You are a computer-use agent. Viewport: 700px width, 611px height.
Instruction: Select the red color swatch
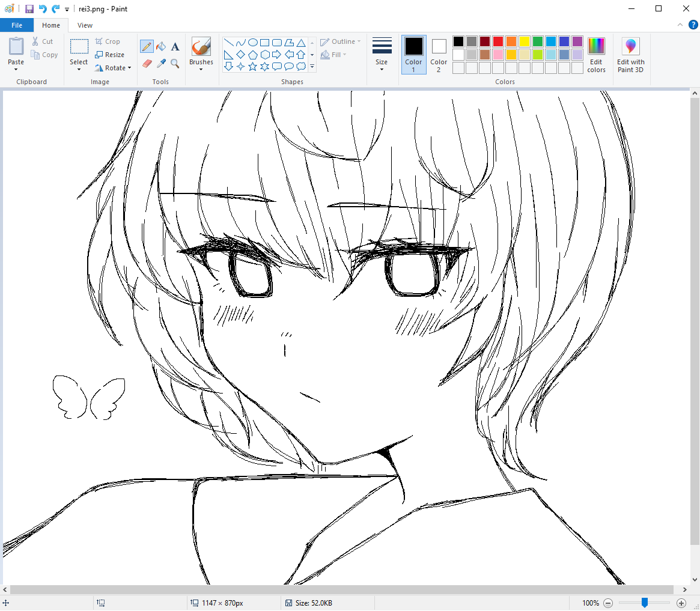point(498,41)
